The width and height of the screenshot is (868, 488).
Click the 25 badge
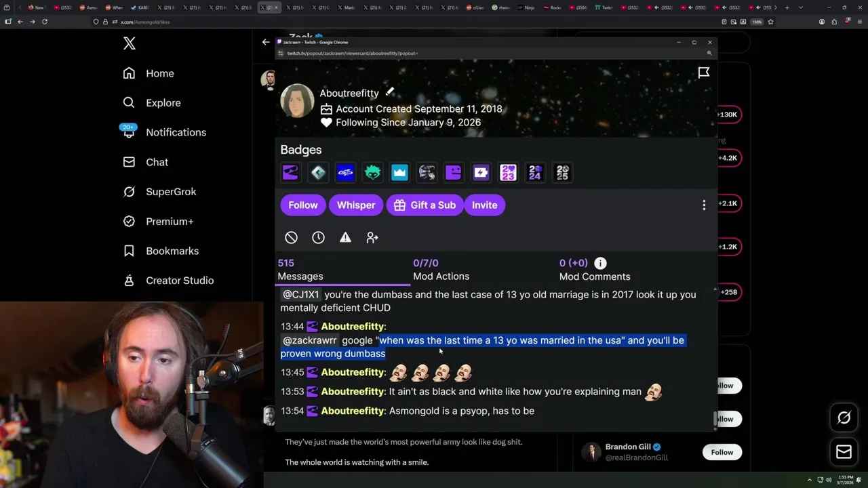pos(562,173)
